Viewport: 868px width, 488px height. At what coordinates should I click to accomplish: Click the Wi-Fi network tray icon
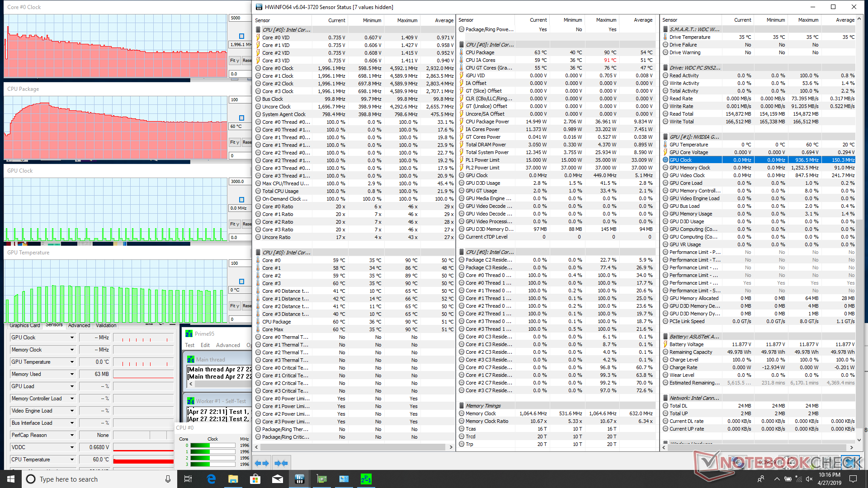[x=798, y=479]
